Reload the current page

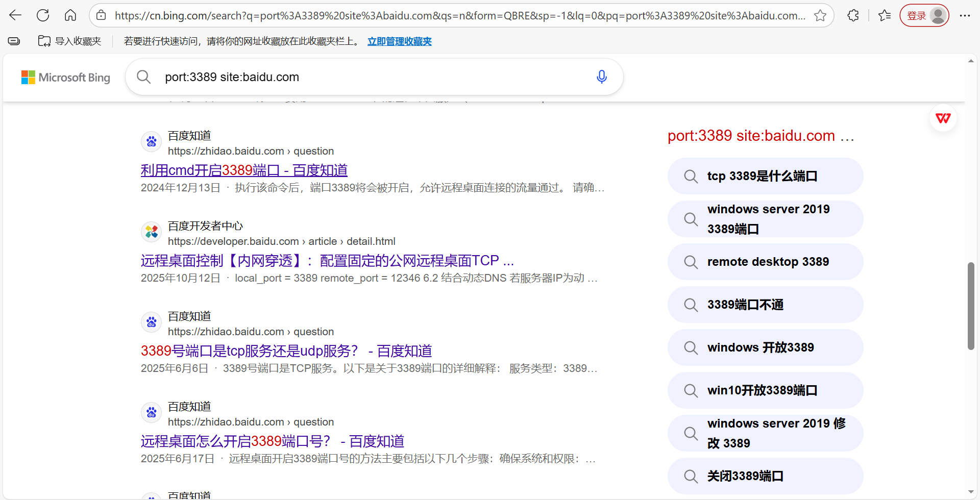click(x=43, y=15)
